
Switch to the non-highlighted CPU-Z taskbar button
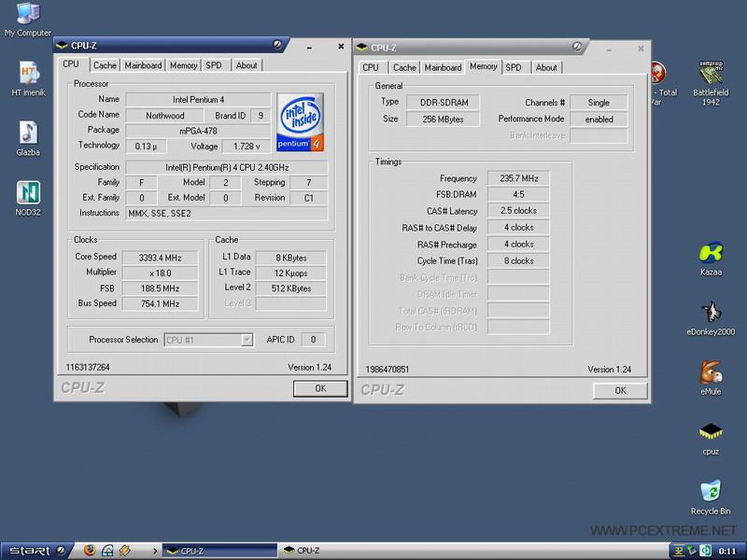[x=336, y=551]
